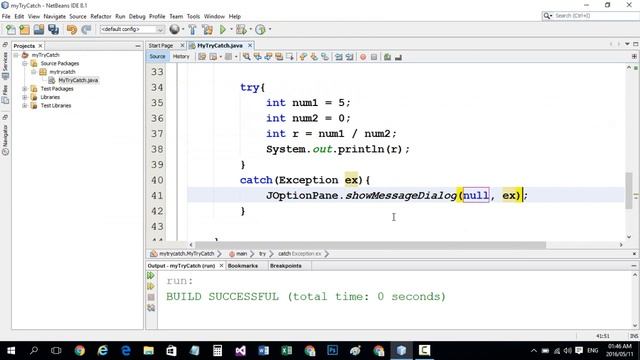The height and width of the screenshot is (360, 640).
Task: Click the Uncomment icon in editor toolbar
Action: 398,57
